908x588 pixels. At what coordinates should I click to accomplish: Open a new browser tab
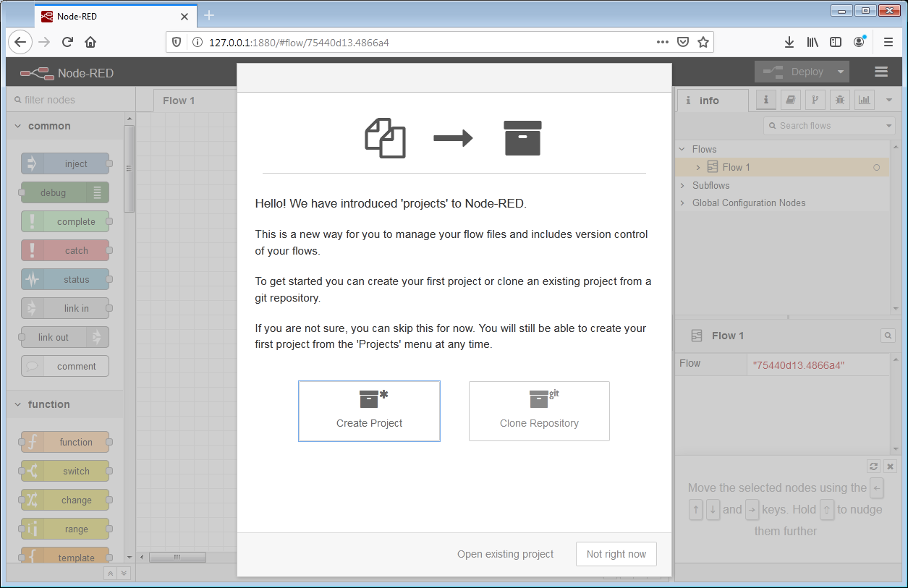pyautogui.click(x=209, y=15)
